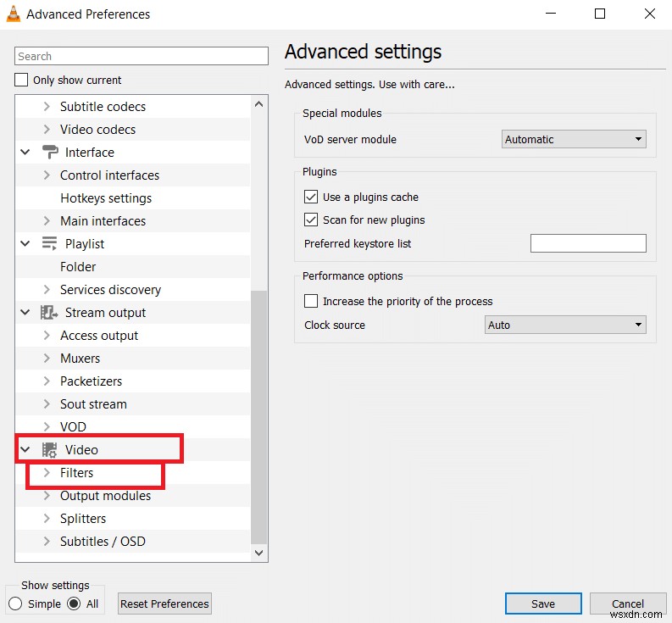672x623 pixels.
Task: Enable Increase the priority of the process
Action: [311, 301]
